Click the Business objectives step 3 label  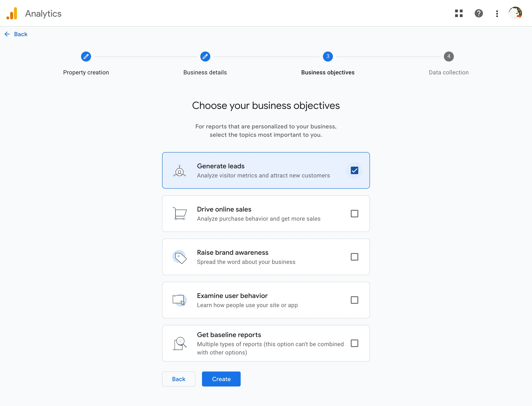tap(327, 72)
